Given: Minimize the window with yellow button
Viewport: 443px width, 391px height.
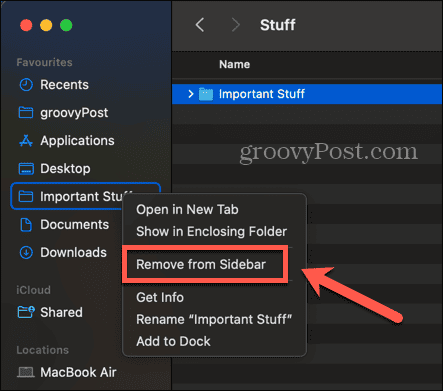Looking at the screenshot, I should click(x=46, y=25).
